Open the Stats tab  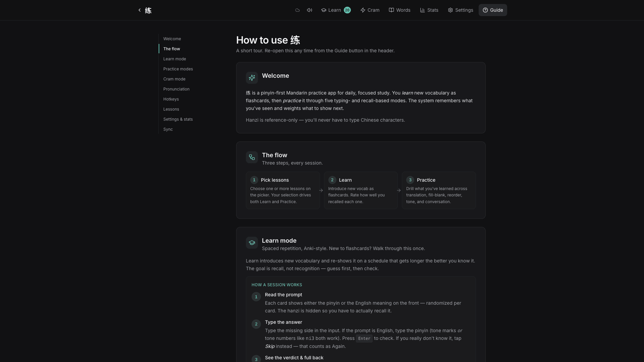tap(429, 10)
